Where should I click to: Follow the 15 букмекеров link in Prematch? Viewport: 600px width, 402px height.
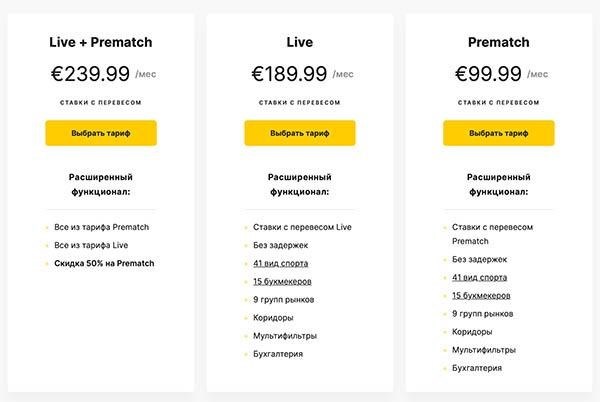pyautogui.click(x=481, y=296)
